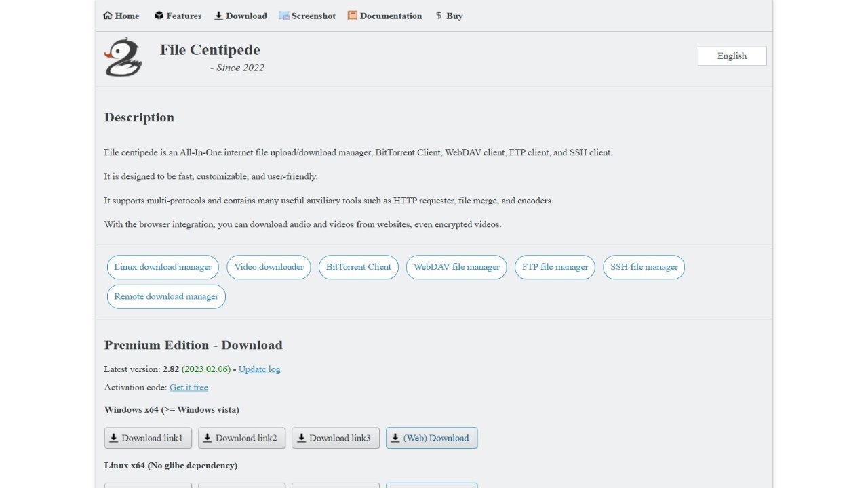Click the download icon on (Web) Download
This screenshot has width=868, height=488.
point(395,438)
